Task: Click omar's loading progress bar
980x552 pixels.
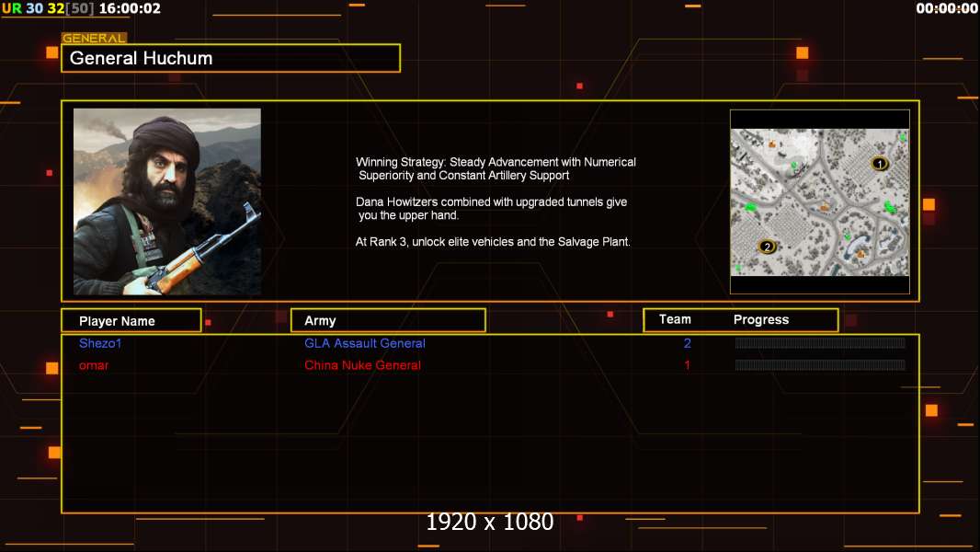Action: [820, 364]
